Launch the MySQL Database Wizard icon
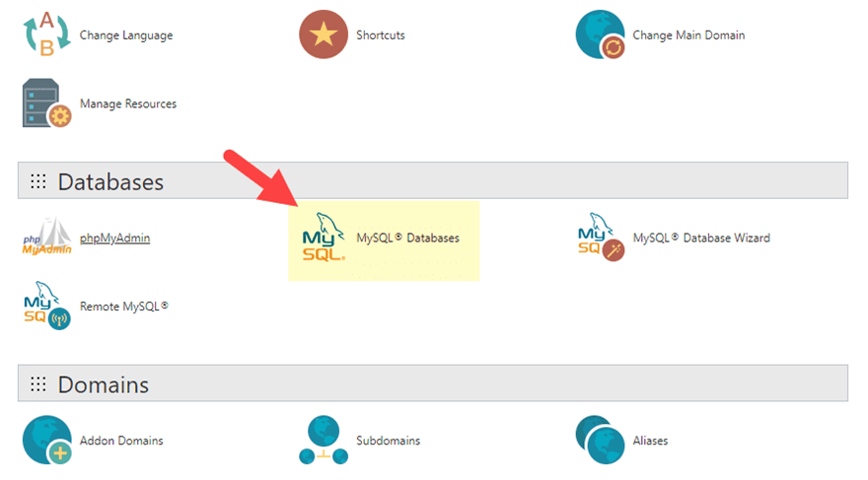The image size is (868, 480). pos(600,238)
